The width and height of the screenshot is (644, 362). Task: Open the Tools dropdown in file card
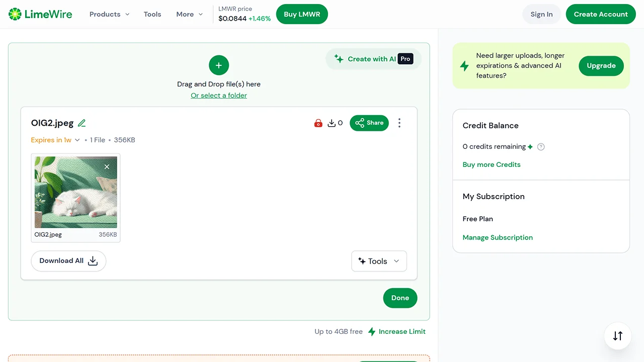pyautogui.click(x=379, y=261)
